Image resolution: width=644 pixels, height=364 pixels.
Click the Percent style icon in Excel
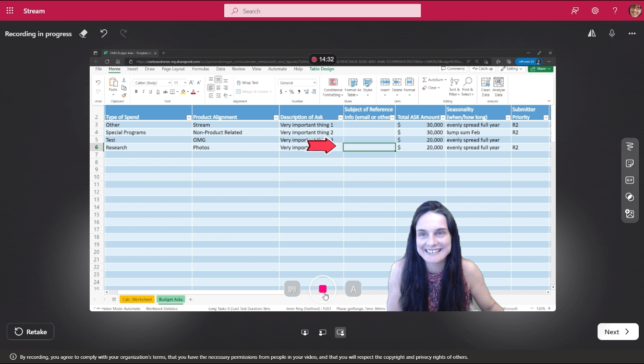point(291,92)
